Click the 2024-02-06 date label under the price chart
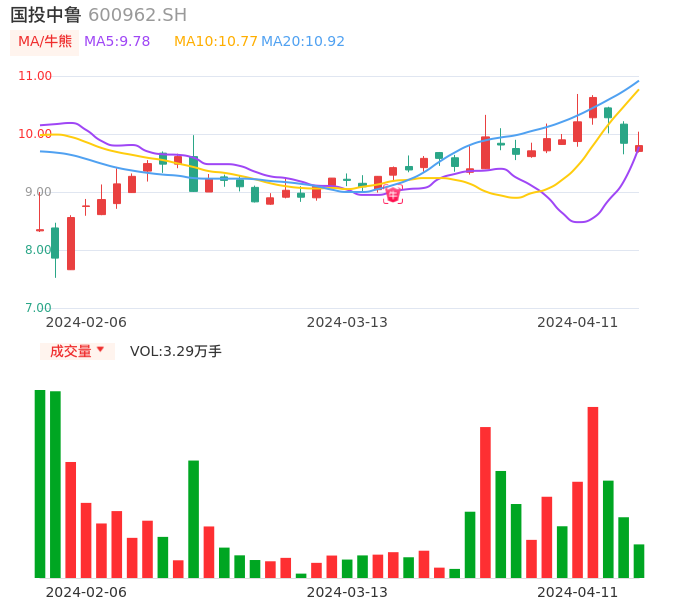This screenshot has width=686, height=606. [86, 322]
